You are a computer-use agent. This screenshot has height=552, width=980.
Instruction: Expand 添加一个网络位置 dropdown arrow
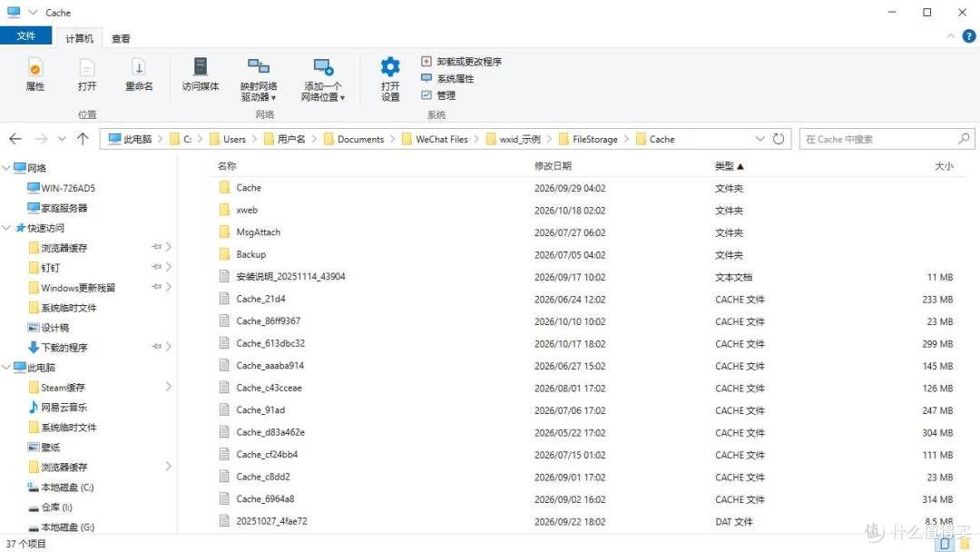342,97
